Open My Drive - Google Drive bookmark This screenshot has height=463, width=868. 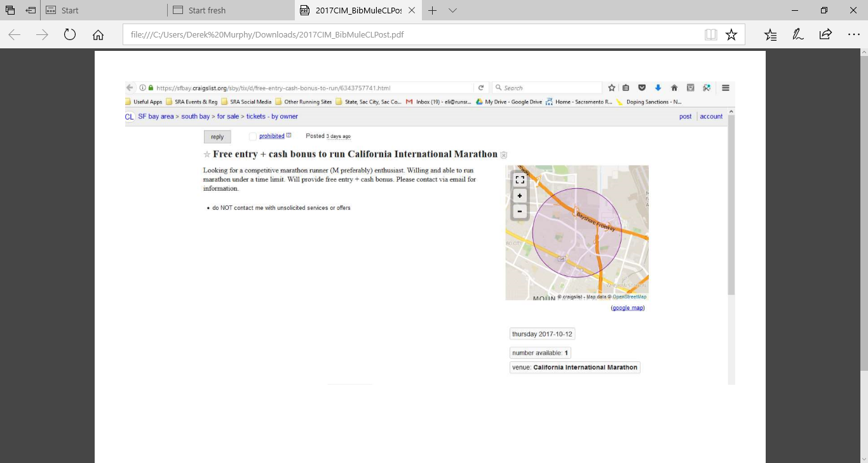(509, 102)
